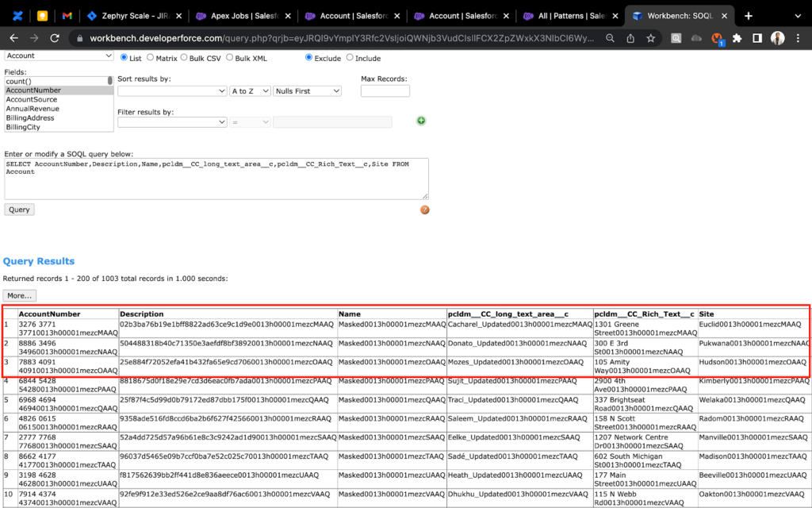Bookmark this page with the star icon

[x=650, y=38]
